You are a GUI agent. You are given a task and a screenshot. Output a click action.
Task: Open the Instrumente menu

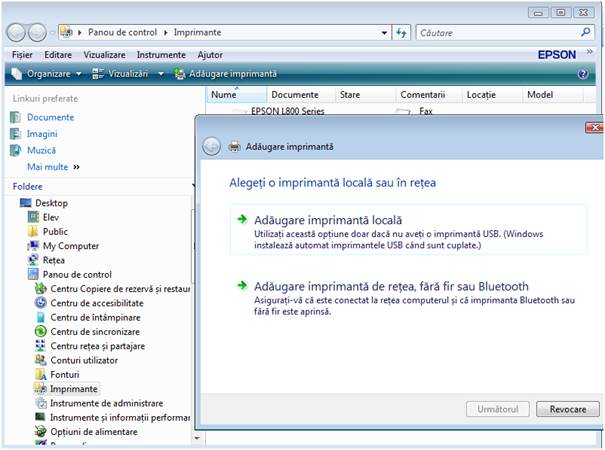(161, 54)
